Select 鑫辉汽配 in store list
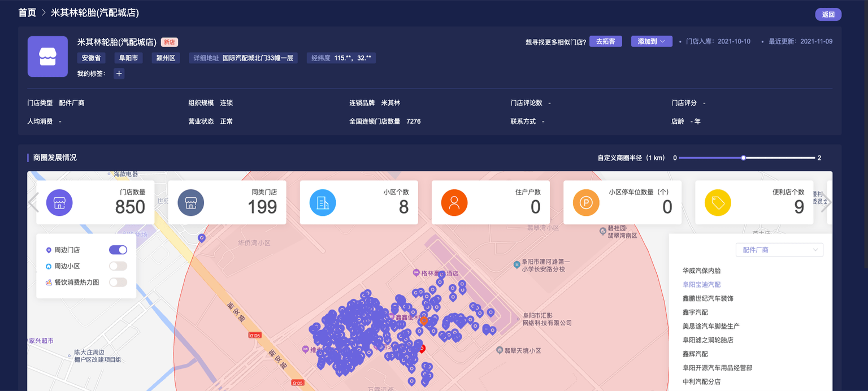 pos(695,354)
